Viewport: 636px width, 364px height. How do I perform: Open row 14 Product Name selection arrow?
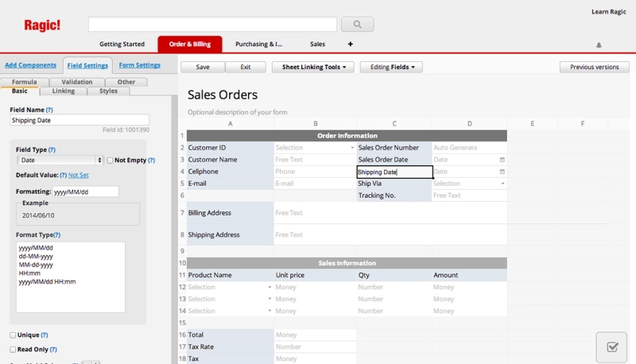270,311
